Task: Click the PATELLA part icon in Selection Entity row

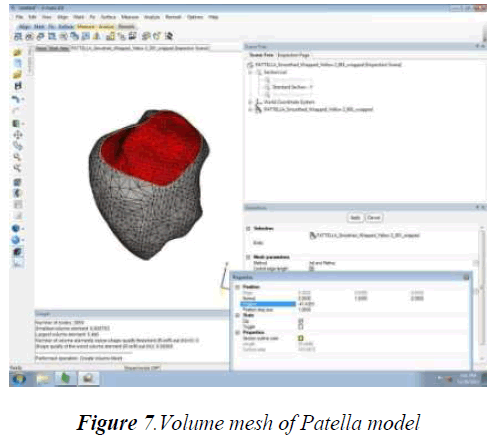Action: pos(313,235)
